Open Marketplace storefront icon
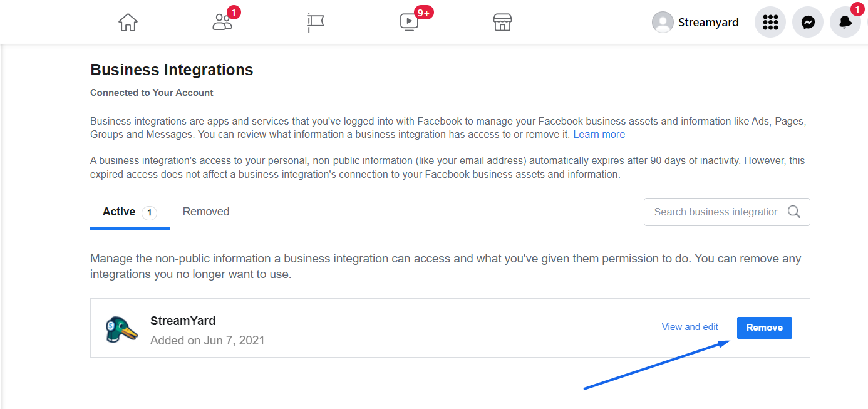Screen dimensions: 868x409 [x=502, y=23]
